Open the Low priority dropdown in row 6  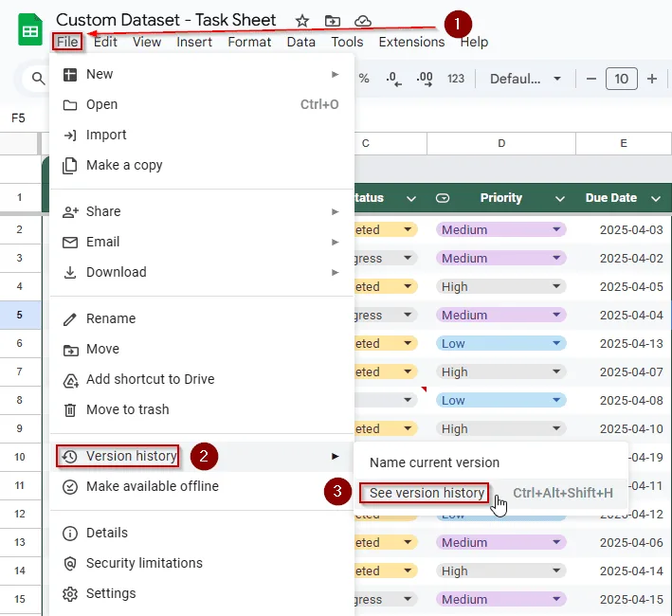[556, 343]
